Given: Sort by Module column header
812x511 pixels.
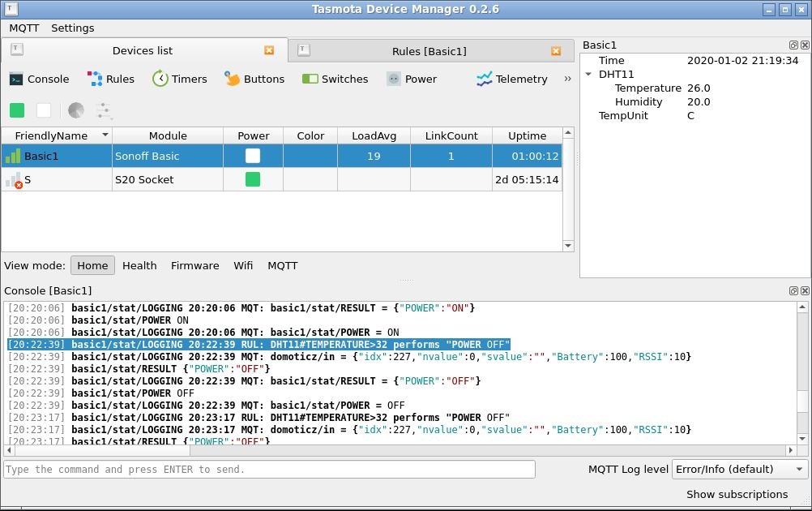Looking at the screenshot, I should pos(168,135).
